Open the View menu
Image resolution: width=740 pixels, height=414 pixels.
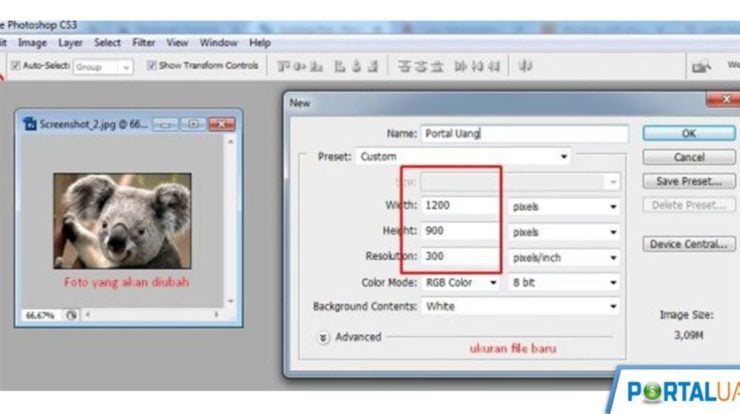point(177,43)
